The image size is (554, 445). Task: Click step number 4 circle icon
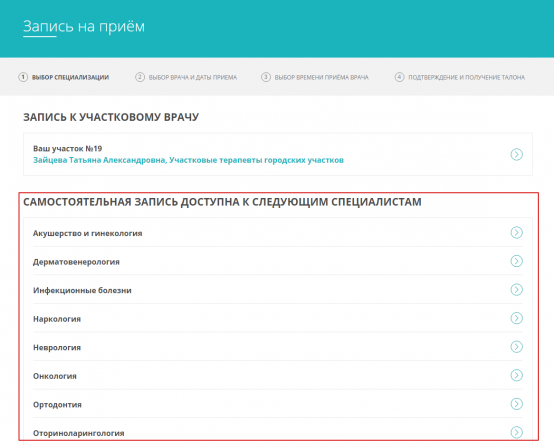coord(399,77)
